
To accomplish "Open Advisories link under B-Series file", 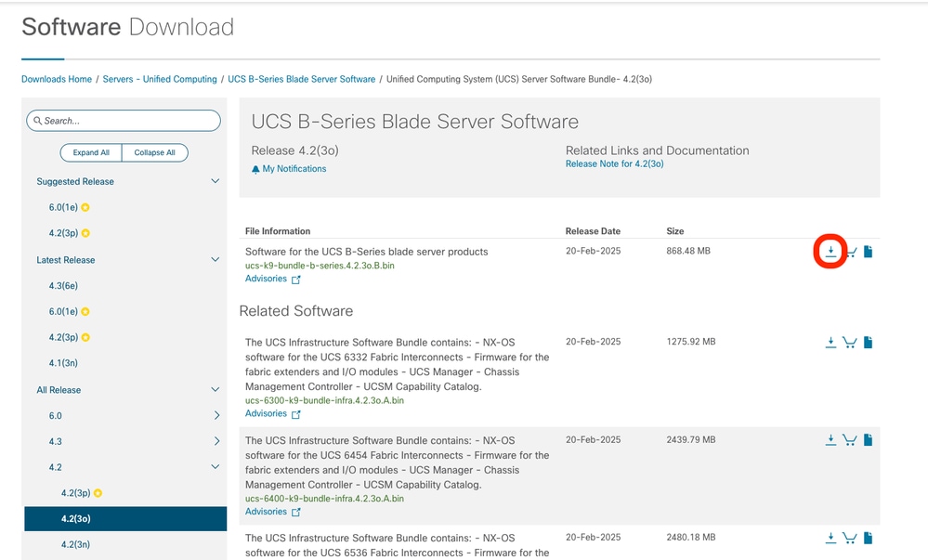I will click(266, 279).
